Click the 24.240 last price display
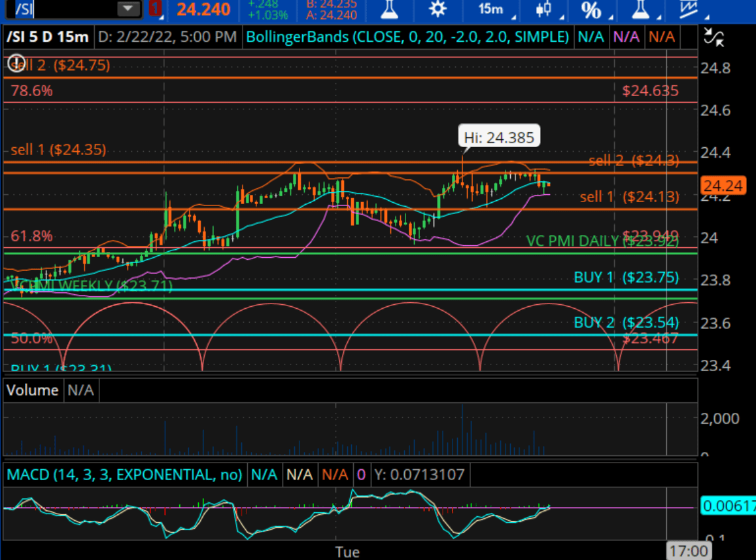The width and height of the screenshot is (756, 560). (x=203, y=9)
